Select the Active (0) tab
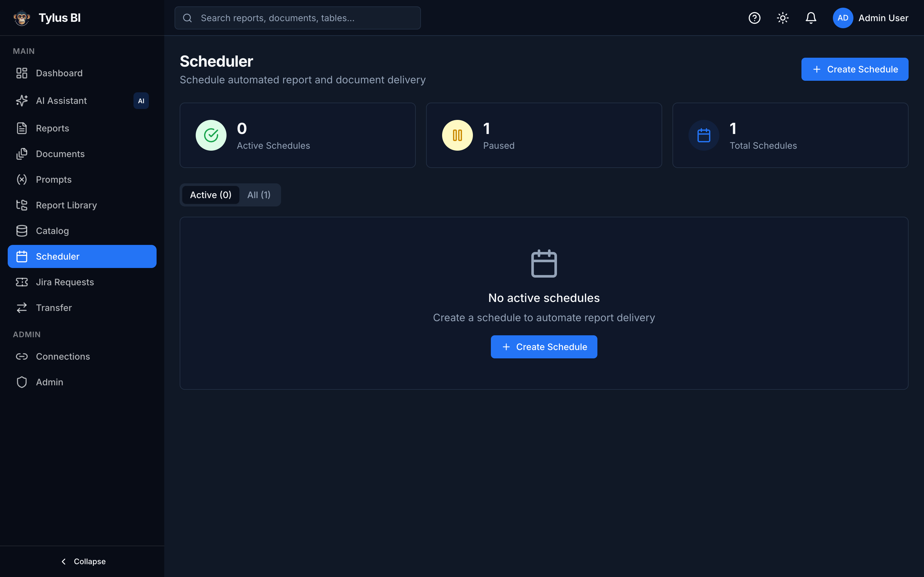This screenshot has height=577, width=924. coord(211,195)
